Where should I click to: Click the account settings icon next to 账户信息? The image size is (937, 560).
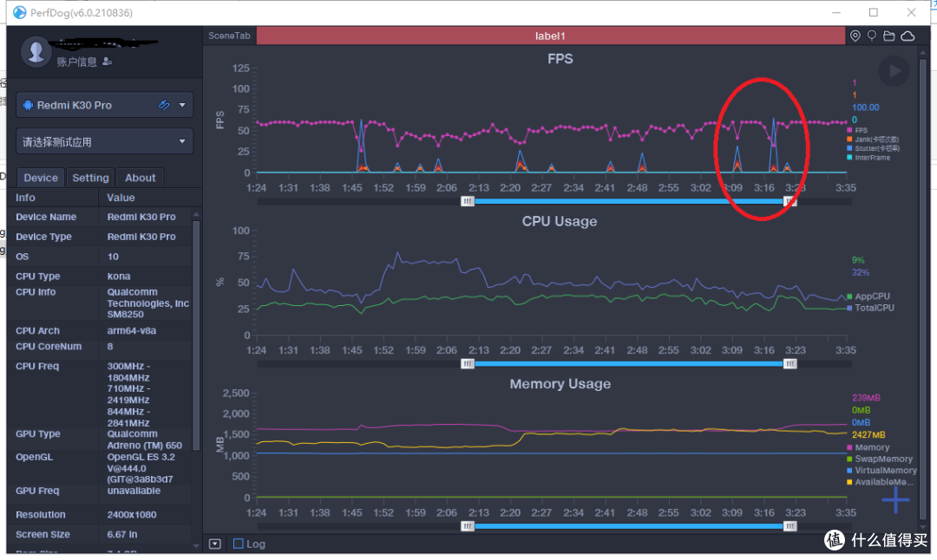[x=108, y=62]
